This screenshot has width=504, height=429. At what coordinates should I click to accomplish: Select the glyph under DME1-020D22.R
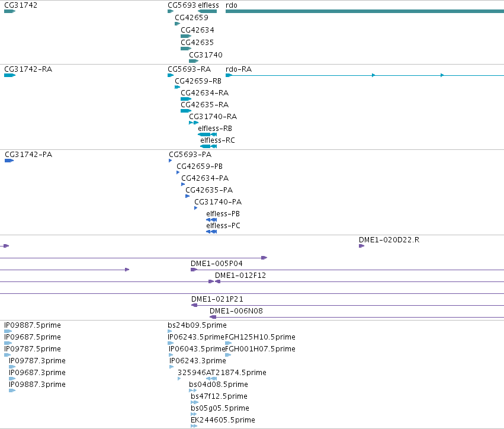point(362,246)
